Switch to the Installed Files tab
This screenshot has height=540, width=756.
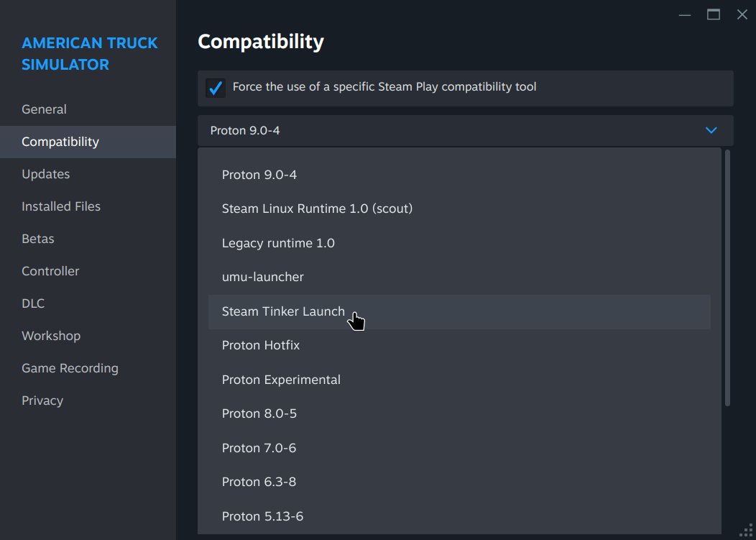click(x=61, y=206)
